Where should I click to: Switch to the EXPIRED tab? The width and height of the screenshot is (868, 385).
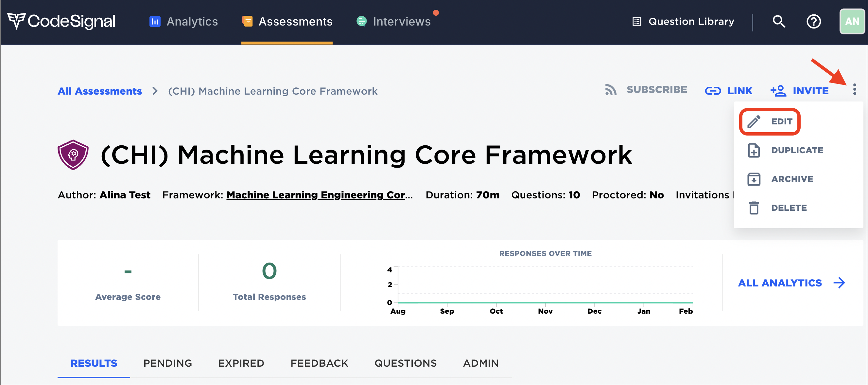tap(241, 363)
